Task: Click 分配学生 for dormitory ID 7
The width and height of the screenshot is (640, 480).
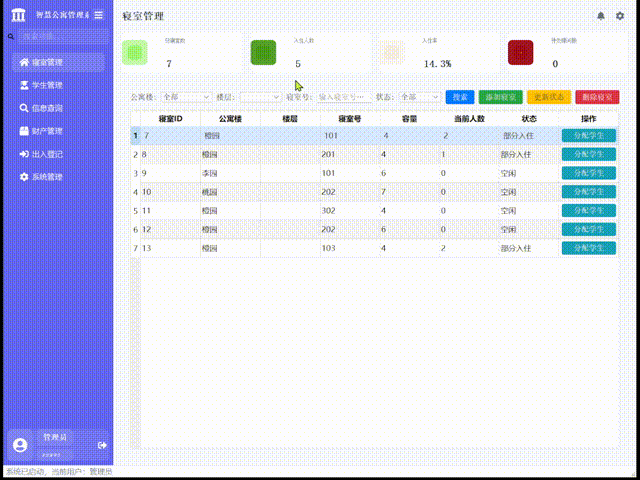Action: click(x=589, y=136)
